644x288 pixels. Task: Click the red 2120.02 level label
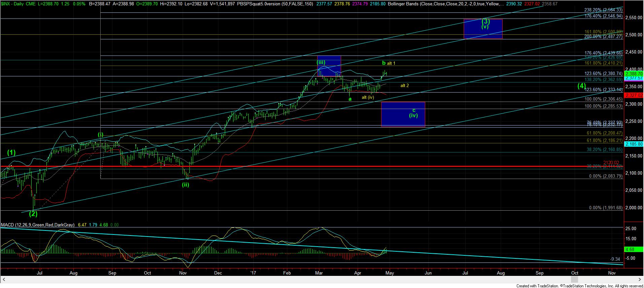[611, 163]
